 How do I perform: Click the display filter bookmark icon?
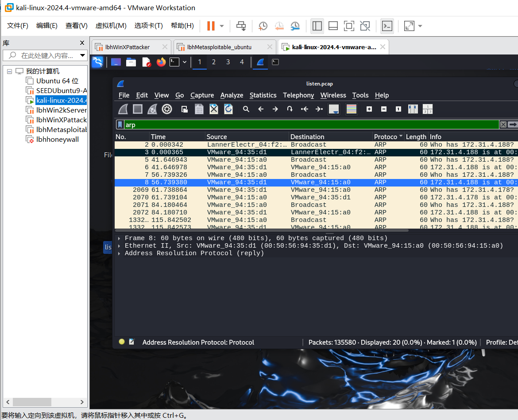click(x=120, y=124)
